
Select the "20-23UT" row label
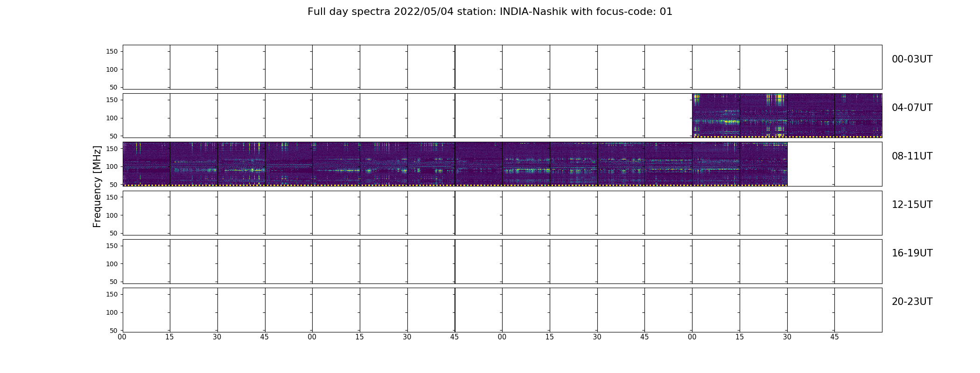pos(912,302)
